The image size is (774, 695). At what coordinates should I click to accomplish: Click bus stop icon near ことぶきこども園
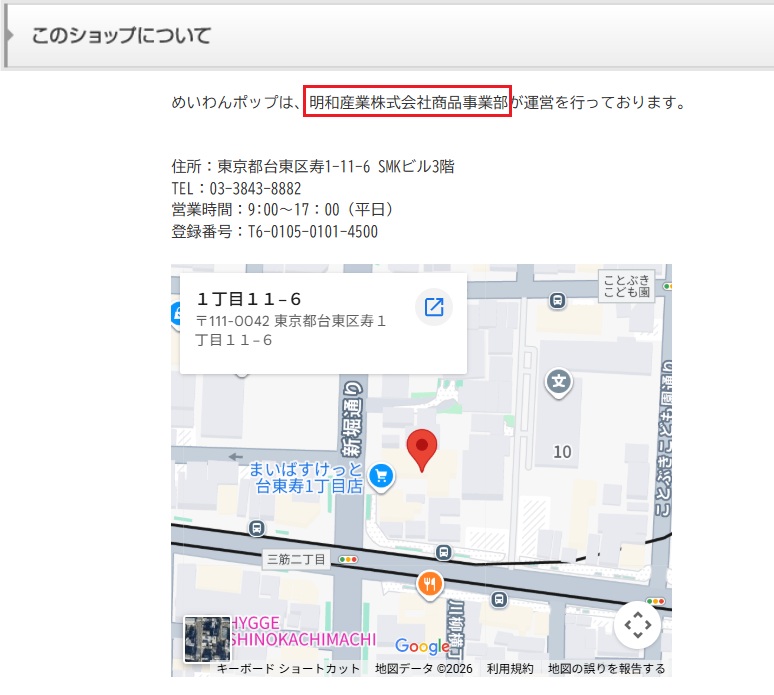557,299
